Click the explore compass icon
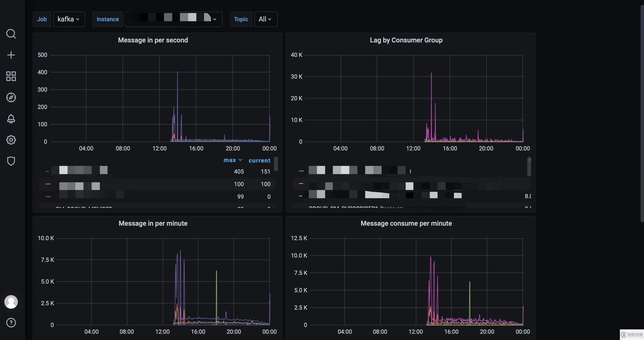Image resolution: width=644 pixels, height=340 pixels. click(11, 98)
